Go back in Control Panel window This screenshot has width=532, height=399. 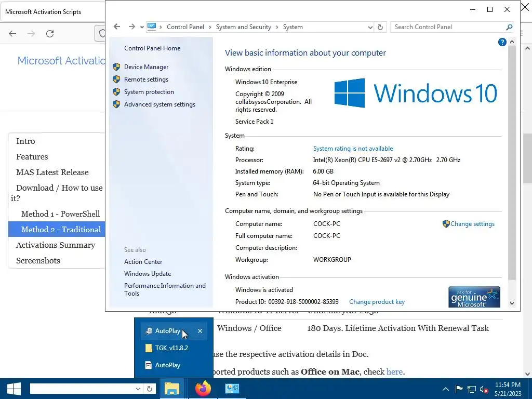117,27
